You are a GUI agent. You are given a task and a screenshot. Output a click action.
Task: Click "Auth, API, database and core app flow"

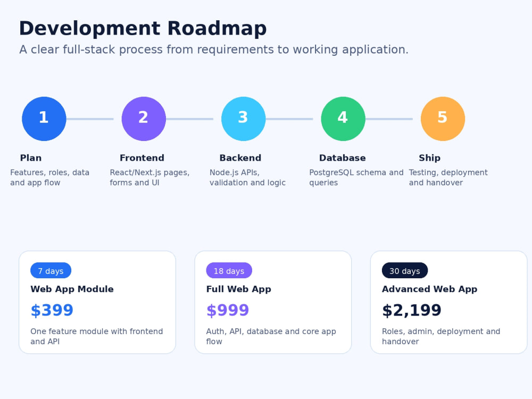[271, 336]
